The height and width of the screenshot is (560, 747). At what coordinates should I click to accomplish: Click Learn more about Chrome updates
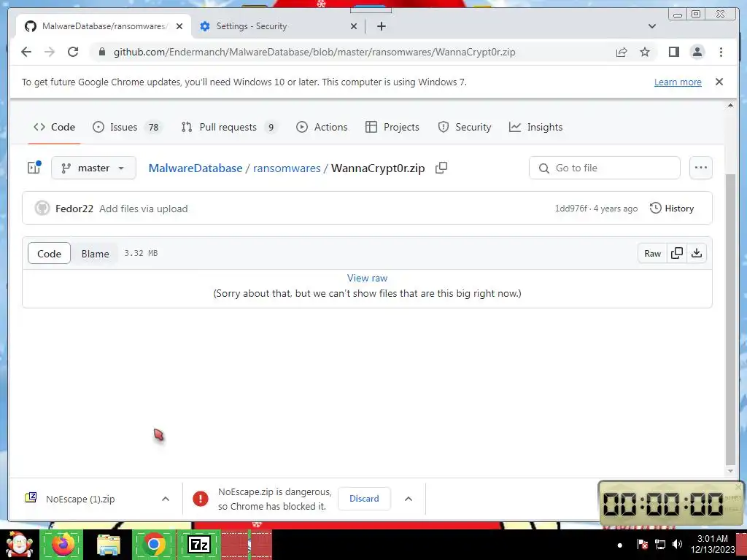[678, 82]
